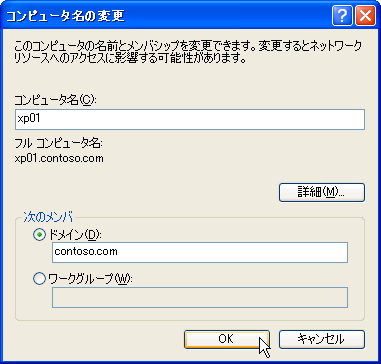Click the mouse pointer beside OK
This screenshot has width=381, height=364.
[264, 347]
